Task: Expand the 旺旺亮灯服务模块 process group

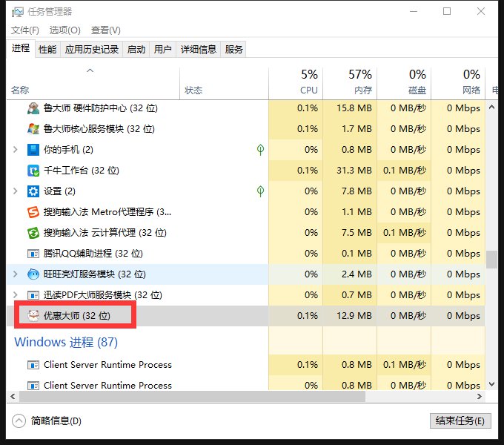Action: coord(15,274)
